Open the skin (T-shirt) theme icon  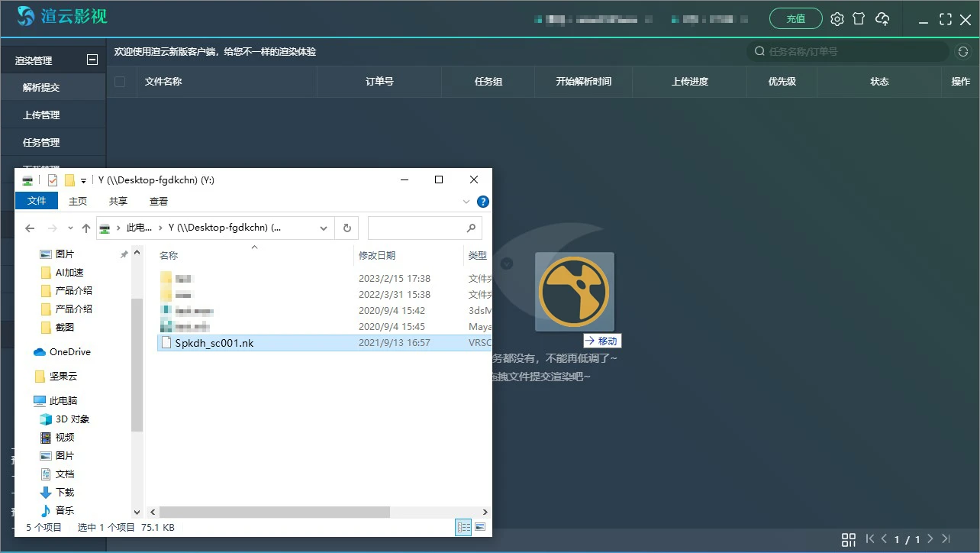pos(859,19)
